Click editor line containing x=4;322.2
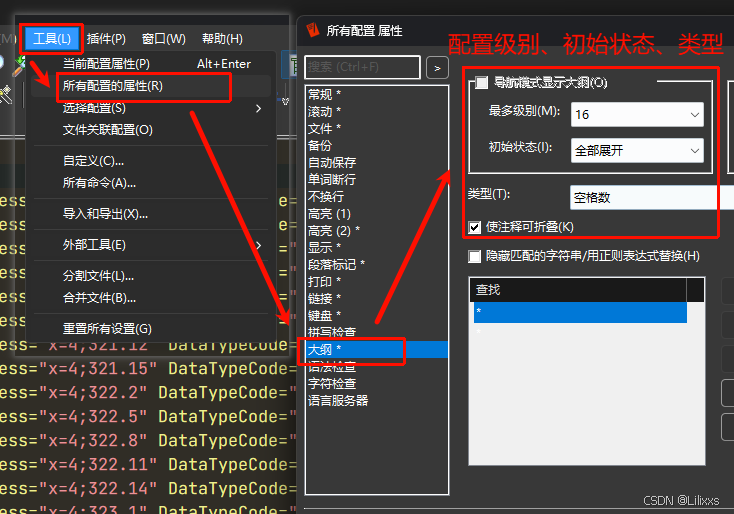The height and width of the screenshot is (514, 734). pos(147,392)
